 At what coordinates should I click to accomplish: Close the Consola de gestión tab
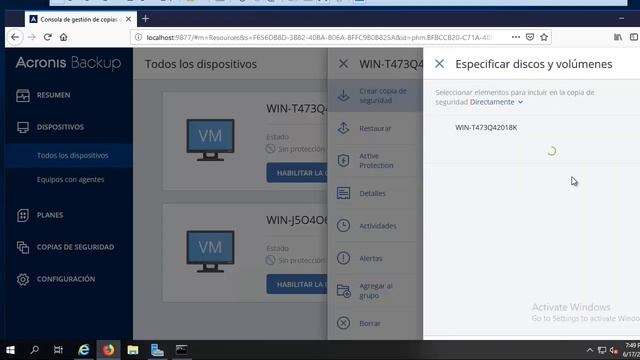click(x=129, y=19)
